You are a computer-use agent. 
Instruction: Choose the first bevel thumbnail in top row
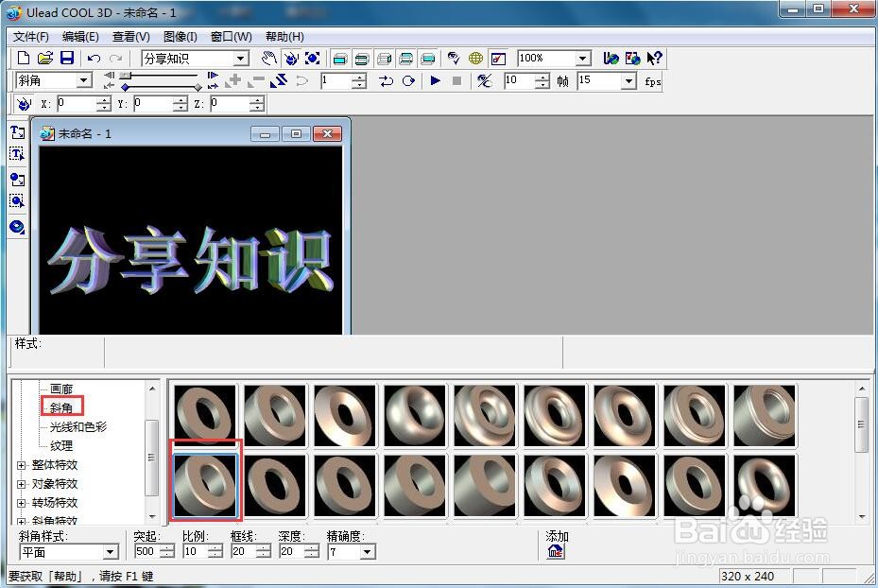click(204, 416)
